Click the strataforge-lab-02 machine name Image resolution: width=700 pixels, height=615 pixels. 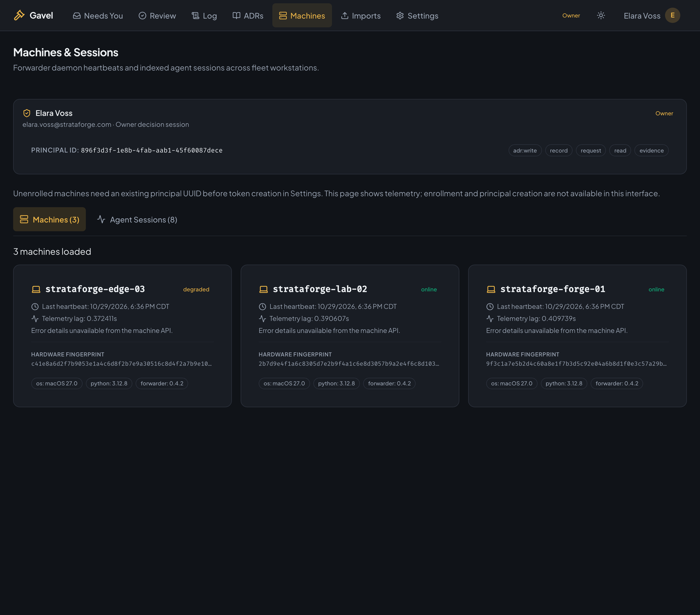coord(320,289)
